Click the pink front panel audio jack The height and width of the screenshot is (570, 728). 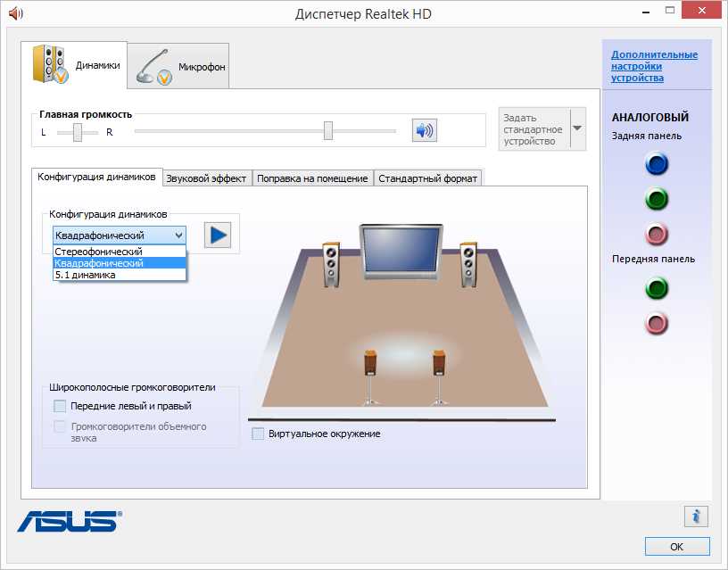pyautogui.click(x=657, y=323)
